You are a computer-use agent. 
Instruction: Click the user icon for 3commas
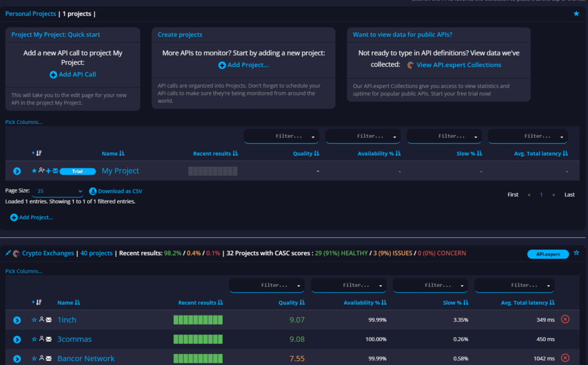(x=41, y=339)
